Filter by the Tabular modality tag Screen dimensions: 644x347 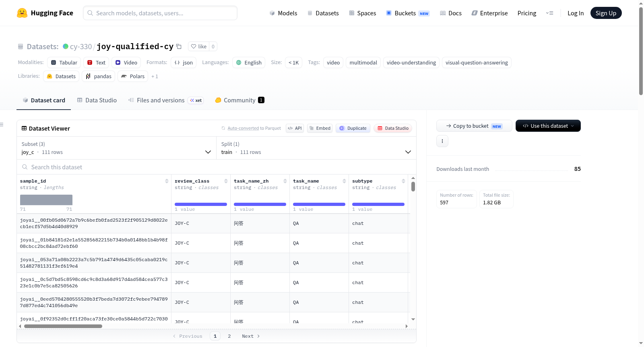[x=64, y=62]
